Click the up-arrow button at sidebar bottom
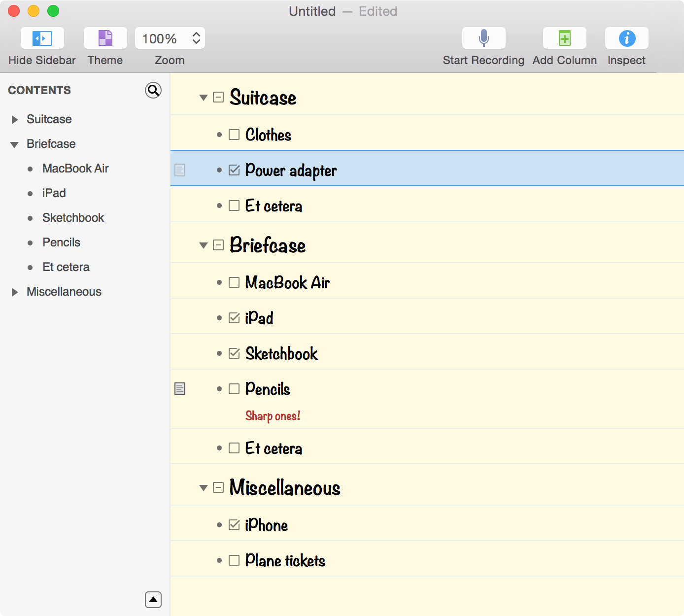 coord(153,600)
